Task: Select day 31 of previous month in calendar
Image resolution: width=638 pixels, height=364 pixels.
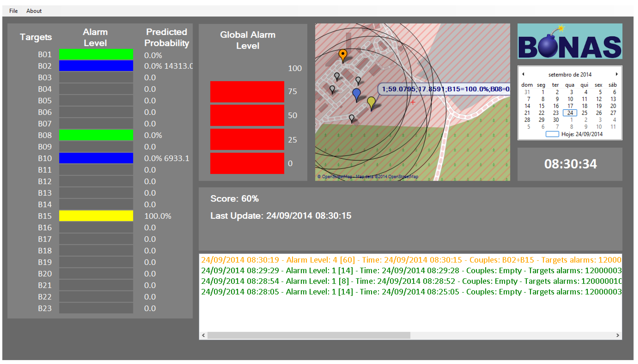Action: coord(527,92)
